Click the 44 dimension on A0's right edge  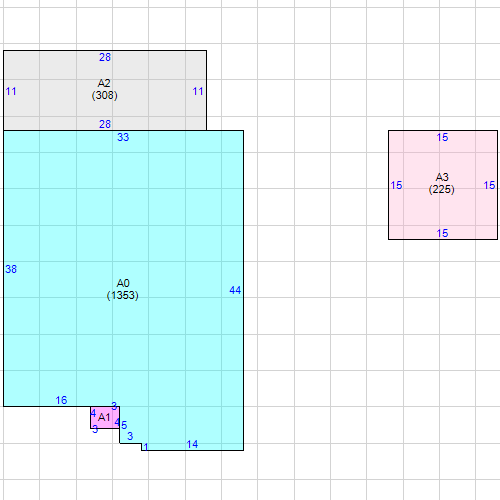pyautogui.click(x=235, y=290)
